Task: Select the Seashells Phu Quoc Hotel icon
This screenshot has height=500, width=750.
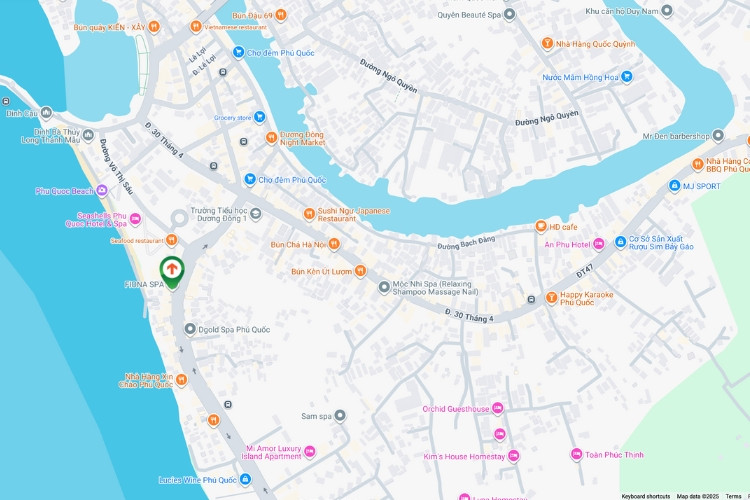Action: pos(135,219)
